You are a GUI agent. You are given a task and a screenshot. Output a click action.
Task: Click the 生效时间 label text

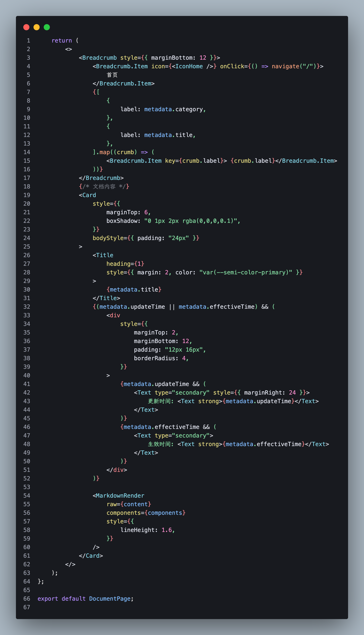[160, 444]
